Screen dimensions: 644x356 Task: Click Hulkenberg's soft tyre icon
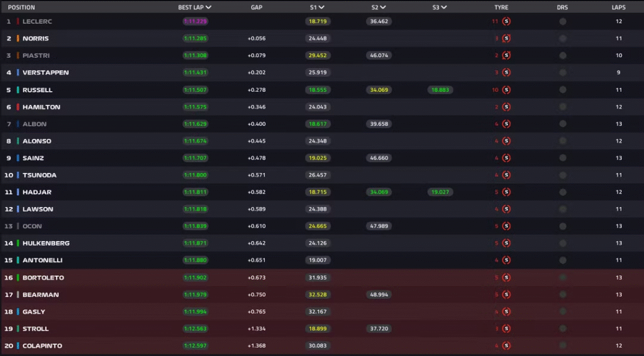pyautogui.click(x=506, y=243)
